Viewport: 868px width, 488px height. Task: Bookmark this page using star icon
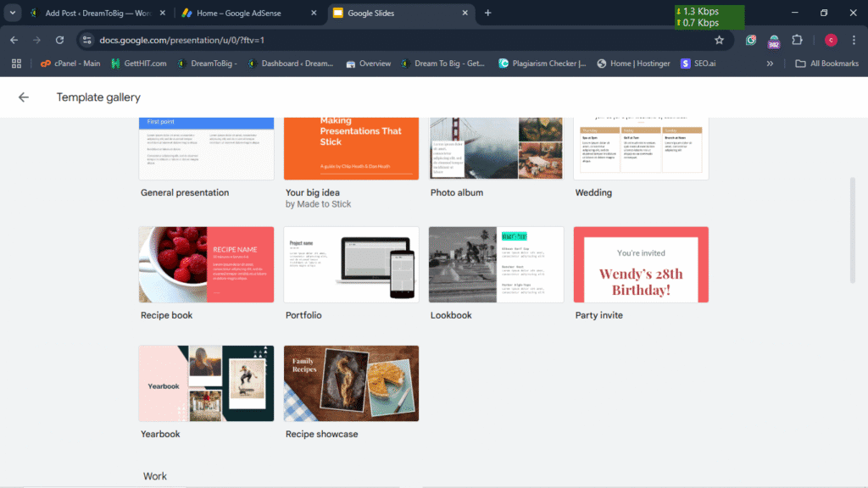[x=719, y=40]
